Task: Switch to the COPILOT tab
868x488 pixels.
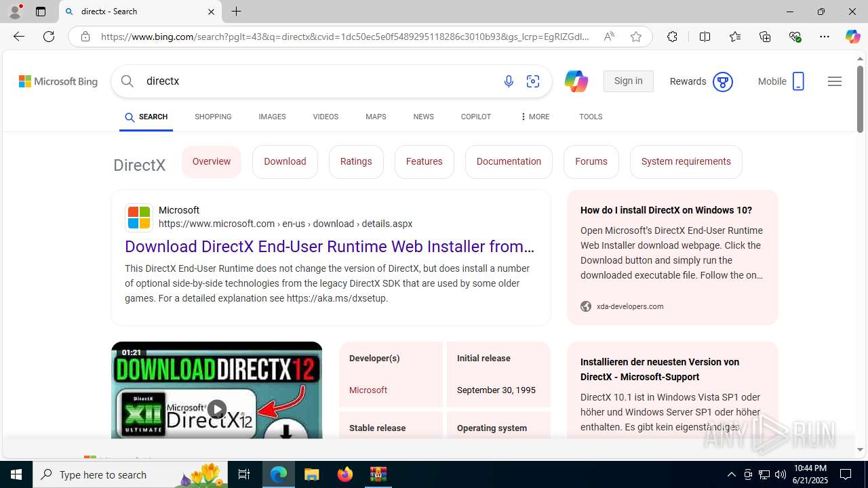Action: 475,117
